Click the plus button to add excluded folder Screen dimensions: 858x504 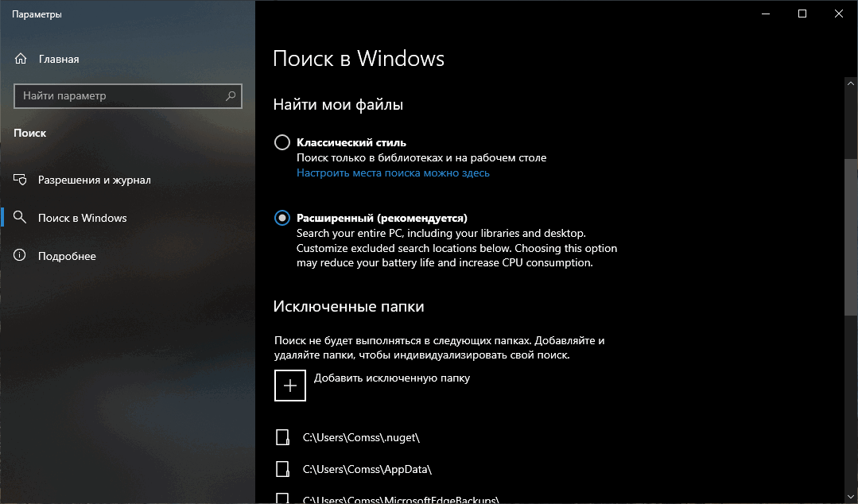290,386
